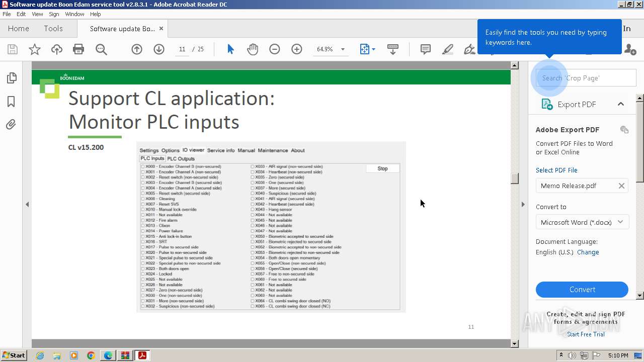This screenshot has height=362, width=644.
Task: Remove Memo Release.pdf with X
Action: click(x=621, y=186)
